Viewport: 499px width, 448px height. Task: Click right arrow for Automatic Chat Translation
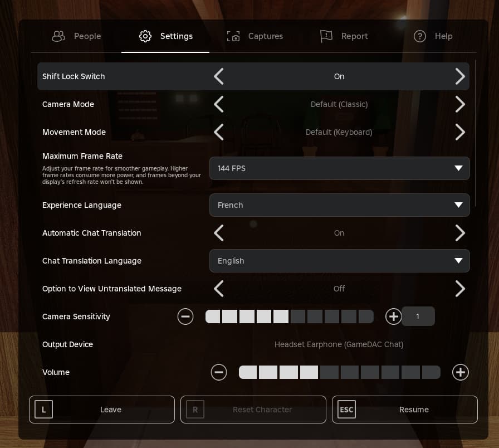coord(460,233)
